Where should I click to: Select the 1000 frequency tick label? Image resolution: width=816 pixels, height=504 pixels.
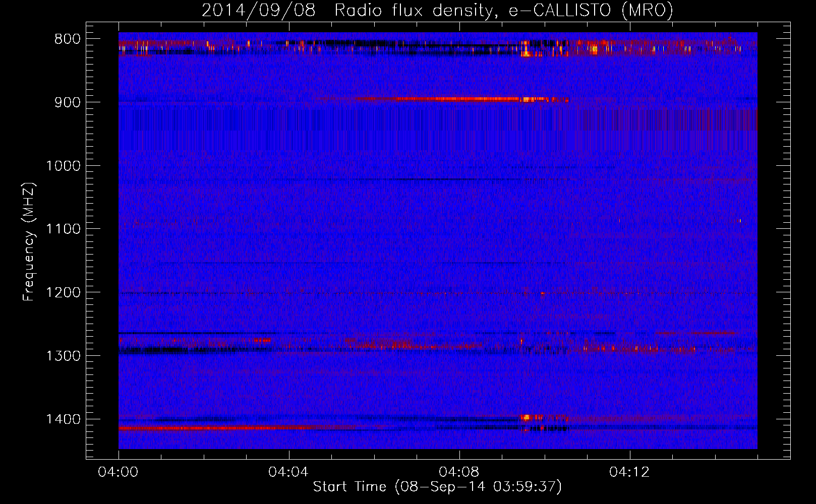coord(63,166)
